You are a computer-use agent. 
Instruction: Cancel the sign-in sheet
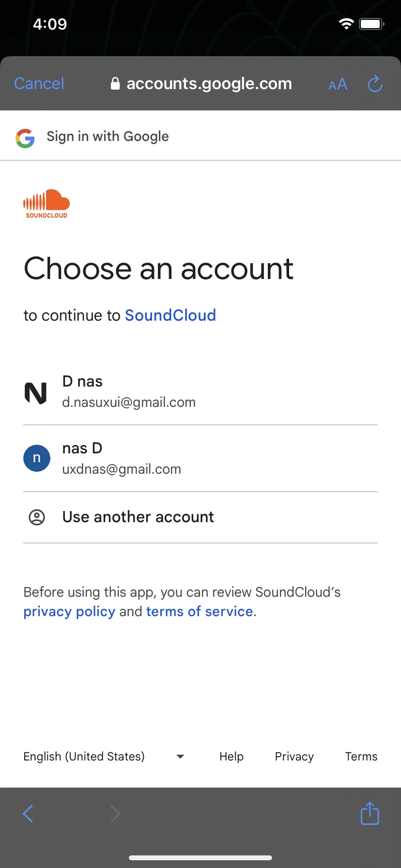(x=39, y=84)
